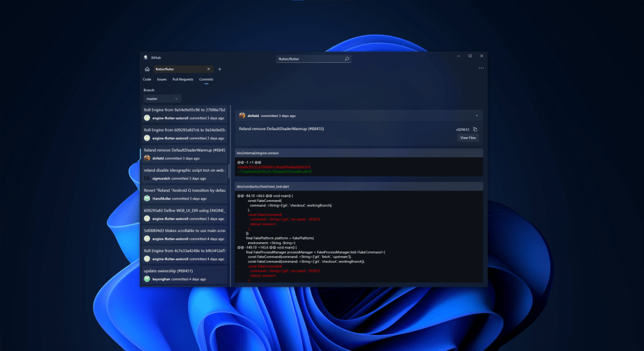The image size is (644, 351).
Task: Copy commit hash c029612 with copy icon
Action: pos(475,129)
